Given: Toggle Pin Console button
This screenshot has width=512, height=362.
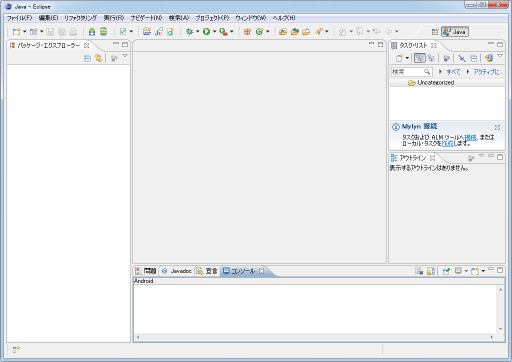Looking at the screenshot, I should tap(446, 271).
